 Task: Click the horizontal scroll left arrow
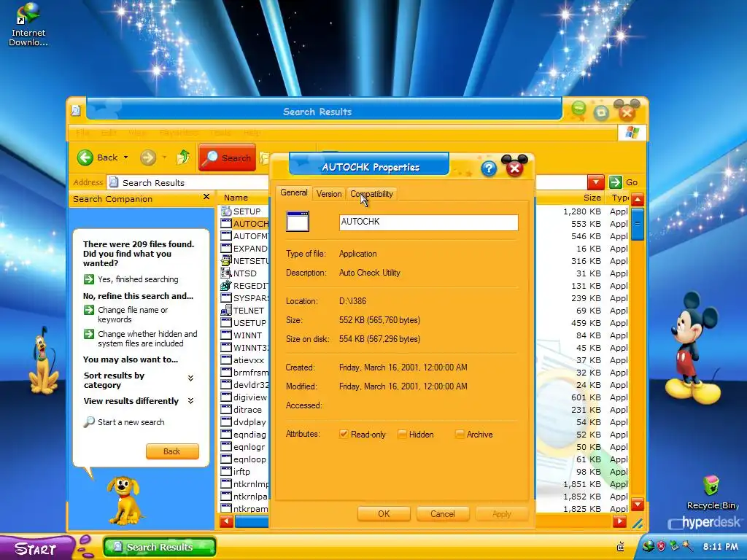(226, 522)
